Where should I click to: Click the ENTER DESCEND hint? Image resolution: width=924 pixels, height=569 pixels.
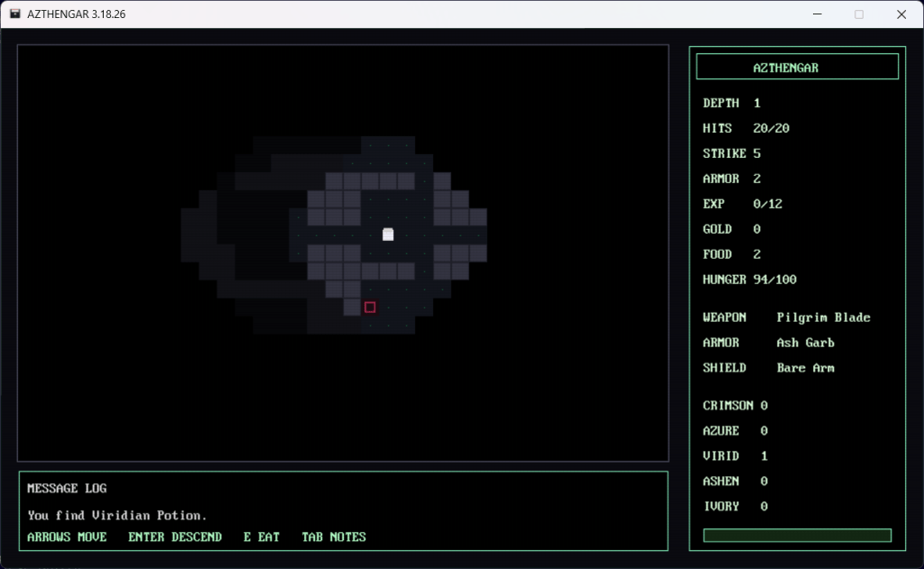coord(175,537)
